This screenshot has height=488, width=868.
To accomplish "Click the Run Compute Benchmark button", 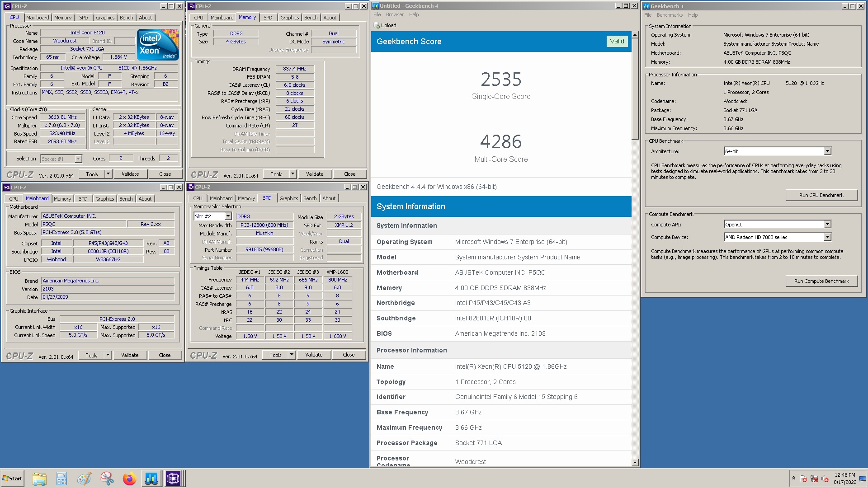I will click(821, 281).
